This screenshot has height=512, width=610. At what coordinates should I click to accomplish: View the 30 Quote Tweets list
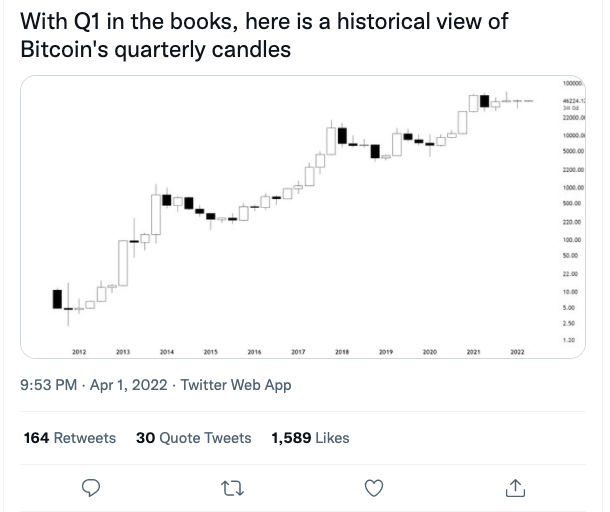(x=193, y=438)
